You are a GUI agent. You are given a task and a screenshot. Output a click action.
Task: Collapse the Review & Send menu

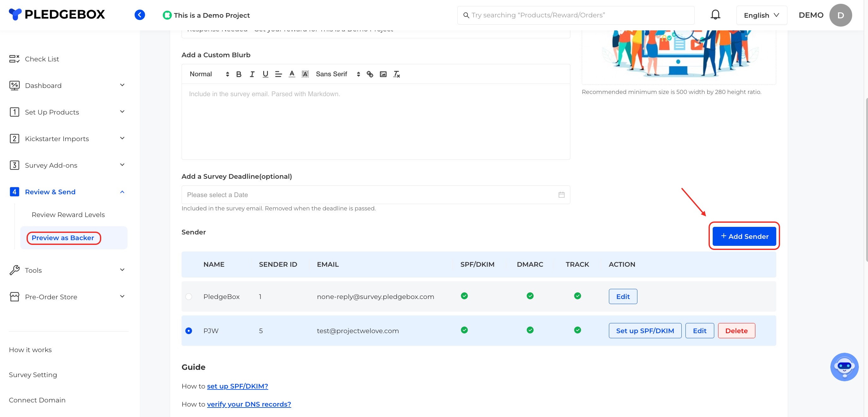tap(122, 192)
